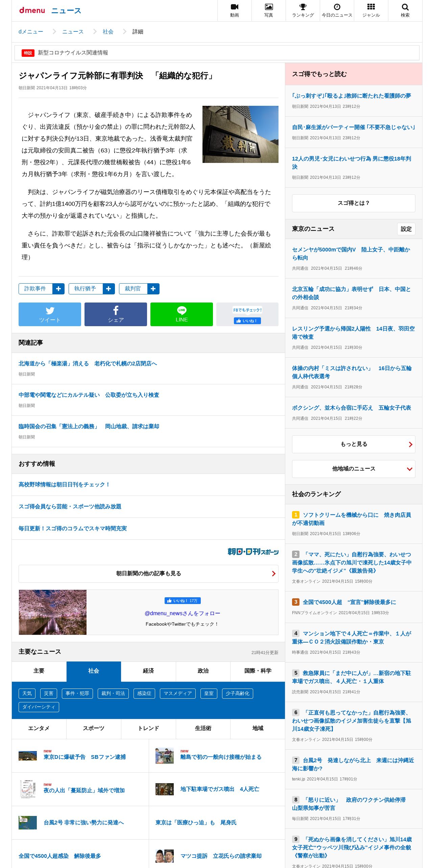434x868 pixels.
Task: Open 新型コロナウイルス関連情報 banner
Action: tap(217, 53)
